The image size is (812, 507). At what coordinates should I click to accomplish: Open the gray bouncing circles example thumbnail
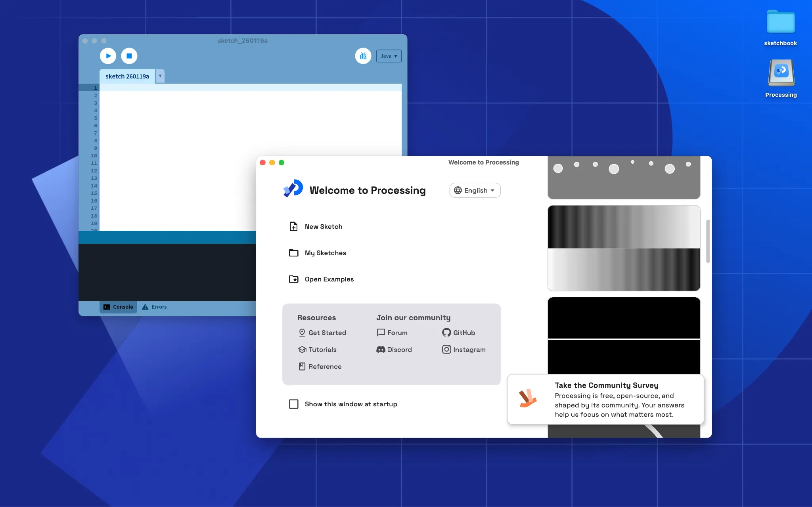tap(624, 178)
